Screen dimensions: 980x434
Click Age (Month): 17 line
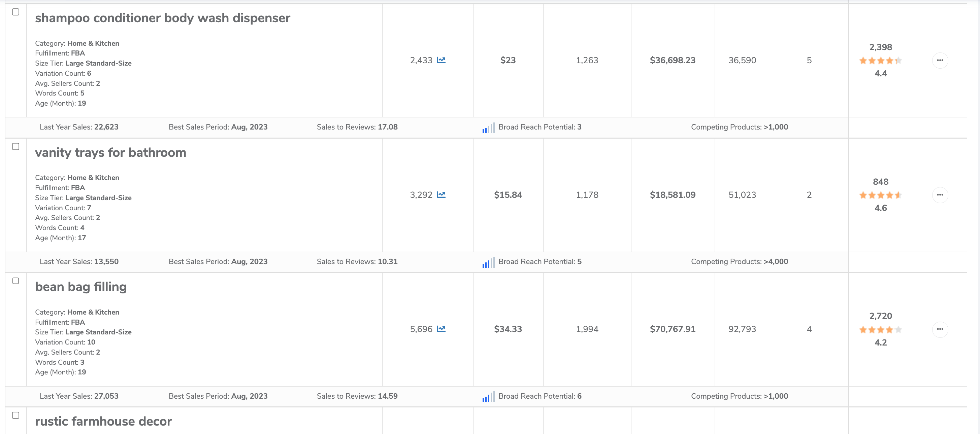pyautogui.click(x=61, y=238)
